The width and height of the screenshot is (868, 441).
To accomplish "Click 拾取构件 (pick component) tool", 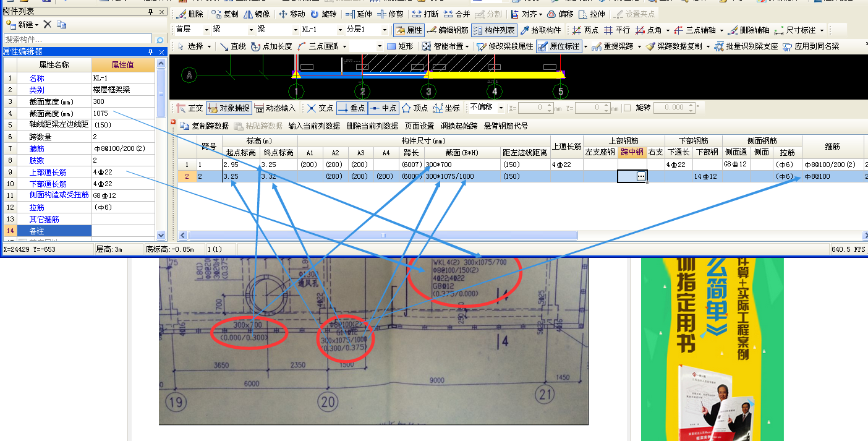I will click(540, 30).
